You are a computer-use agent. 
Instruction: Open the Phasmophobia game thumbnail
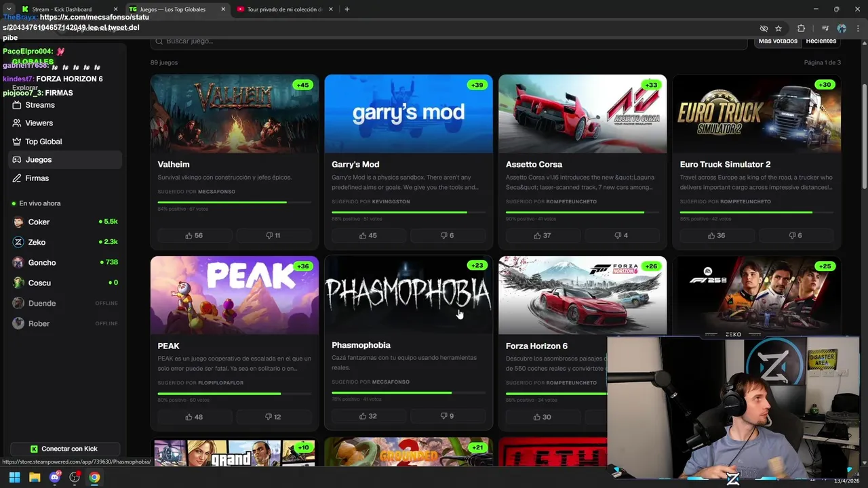pos(409,295)
